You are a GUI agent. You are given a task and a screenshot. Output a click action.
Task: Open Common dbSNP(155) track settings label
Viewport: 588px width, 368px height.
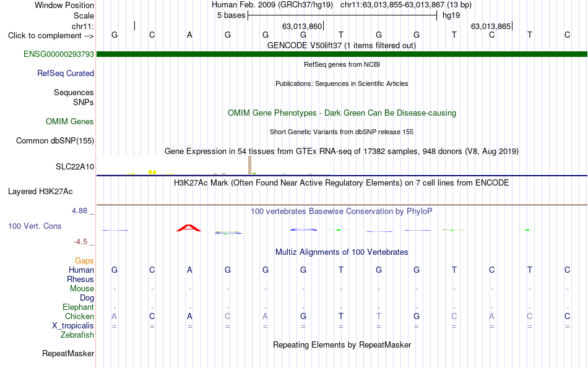(54, 140)
